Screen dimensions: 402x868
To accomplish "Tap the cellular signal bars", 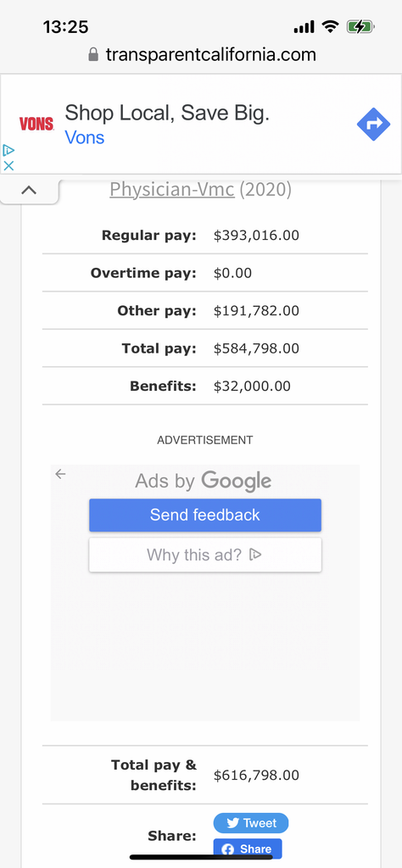I will pos(304,26).
